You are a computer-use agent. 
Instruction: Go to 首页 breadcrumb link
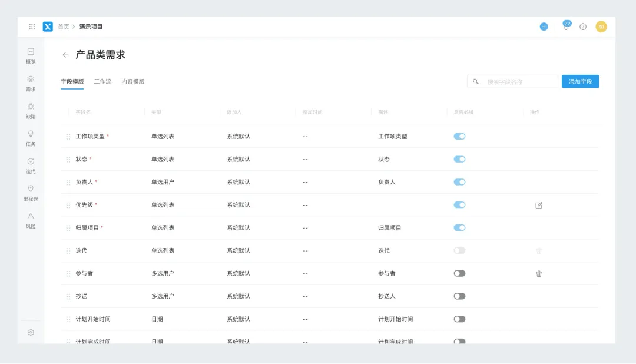point(63,27)
